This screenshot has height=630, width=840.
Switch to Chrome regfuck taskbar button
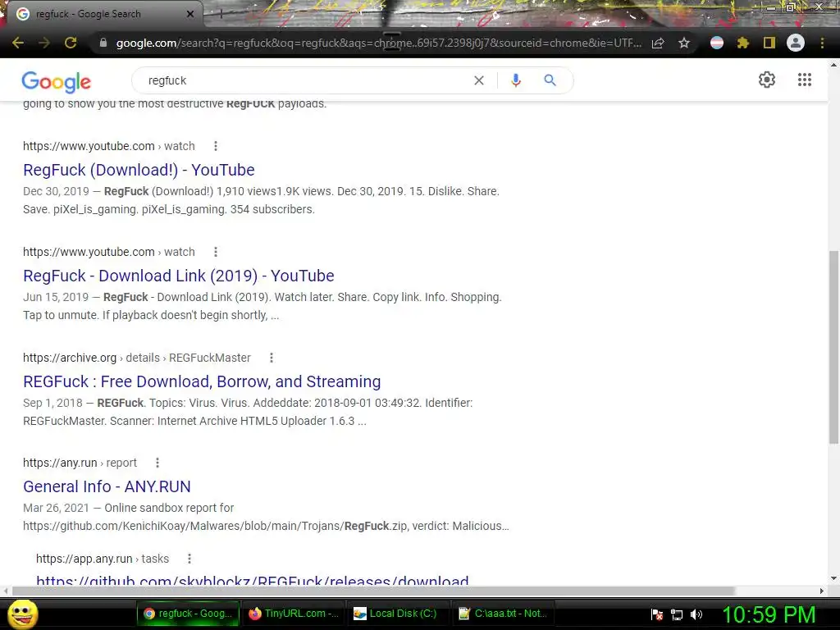(x=188, y=614)
